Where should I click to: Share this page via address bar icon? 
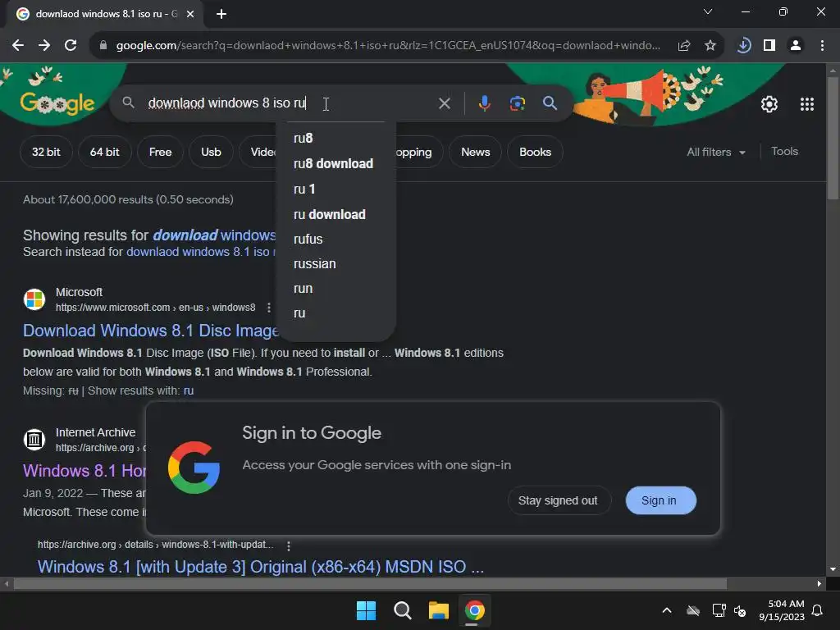click(x=684, y=46)
